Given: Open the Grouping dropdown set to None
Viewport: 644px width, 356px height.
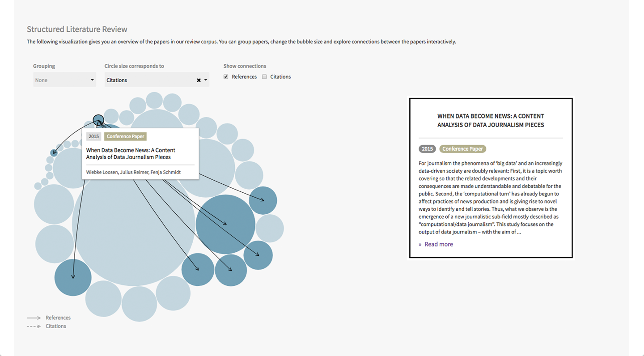Looking at the screenshot, I should 64,80.
